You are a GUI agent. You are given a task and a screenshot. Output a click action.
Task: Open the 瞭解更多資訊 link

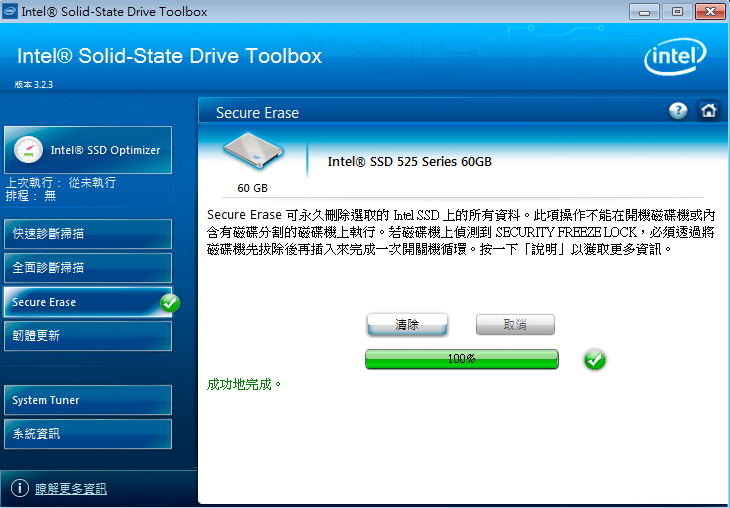pyautogui.click(x=71, y=488)
